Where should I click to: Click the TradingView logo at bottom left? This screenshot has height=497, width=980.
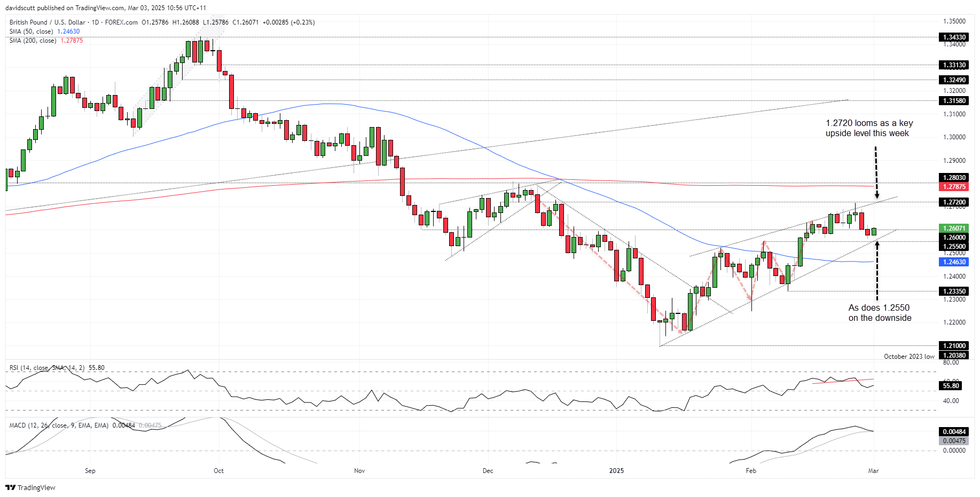click(x=30, y=487)
